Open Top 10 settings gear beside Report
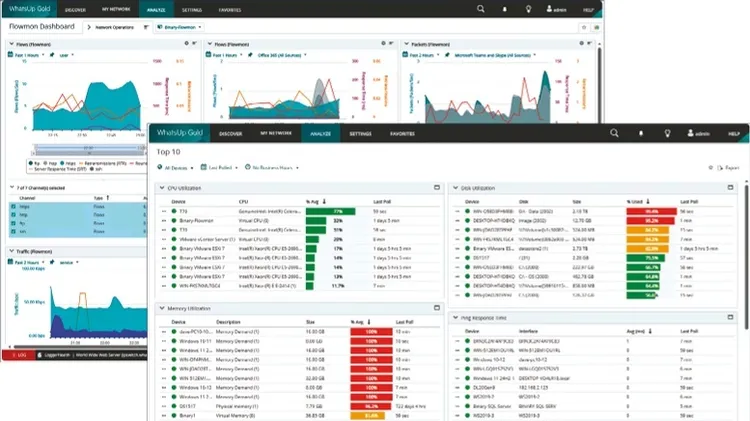This screenshot has width=750, height=421. pos(710,167)
